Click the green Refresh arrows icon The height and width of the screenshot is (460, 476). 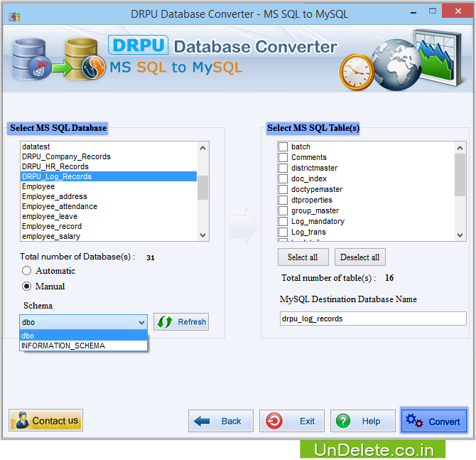coord(165,322)
